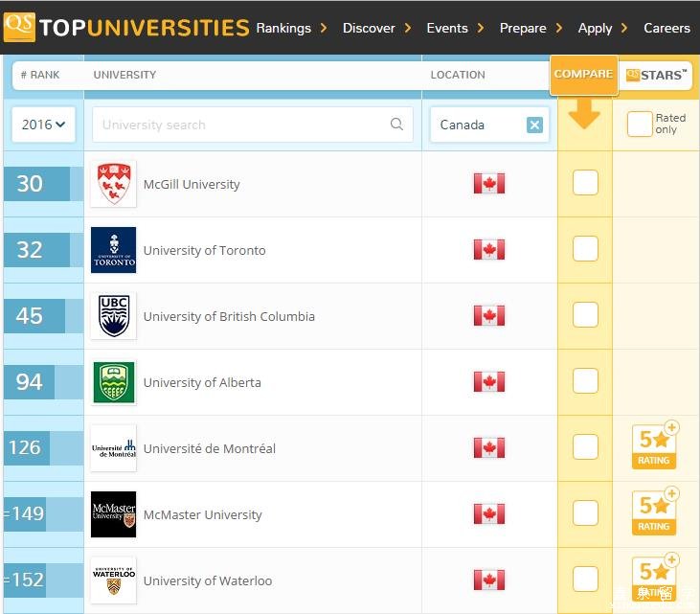Click Canada flag in Toronto row
The width and height of the screenshot is (700, 614).
tap(489, 250)
